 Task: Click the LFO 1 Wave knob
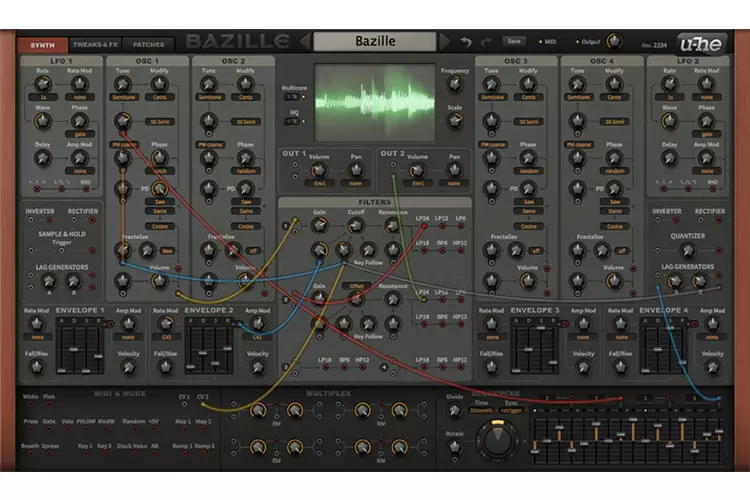(43, 121)
